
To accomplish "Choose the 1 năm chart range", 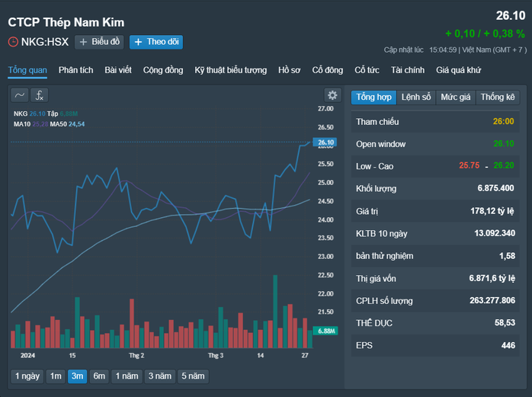I will pyautogui.click(x=127, y=376).
